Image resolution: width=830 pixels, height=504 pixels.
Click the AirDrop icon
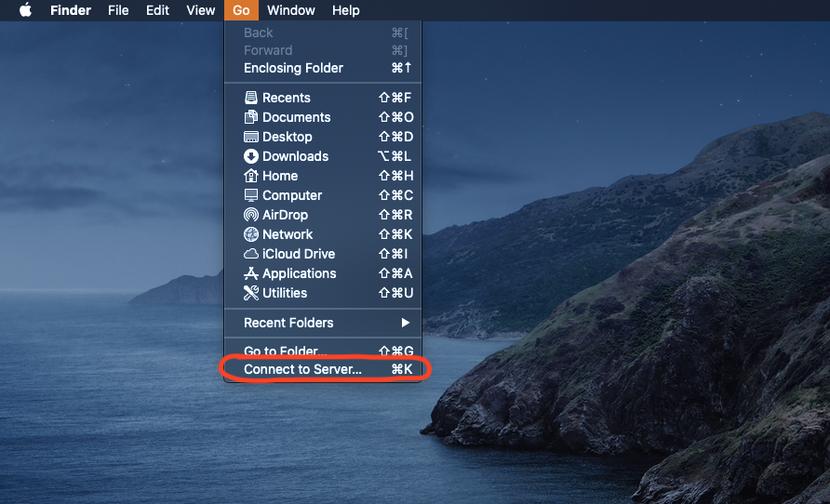250,215
